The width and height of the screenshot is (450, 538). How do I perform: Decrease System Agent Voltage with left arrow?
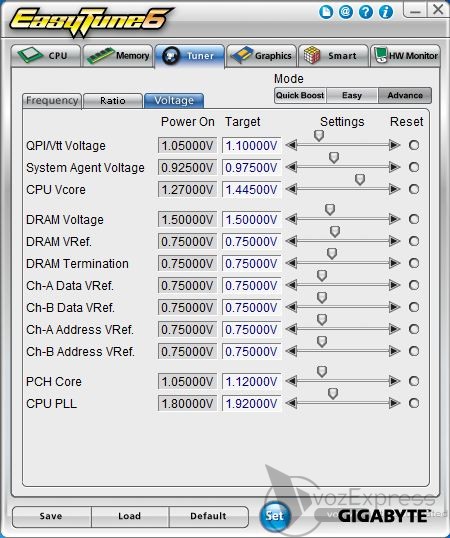tap(291, 167)
